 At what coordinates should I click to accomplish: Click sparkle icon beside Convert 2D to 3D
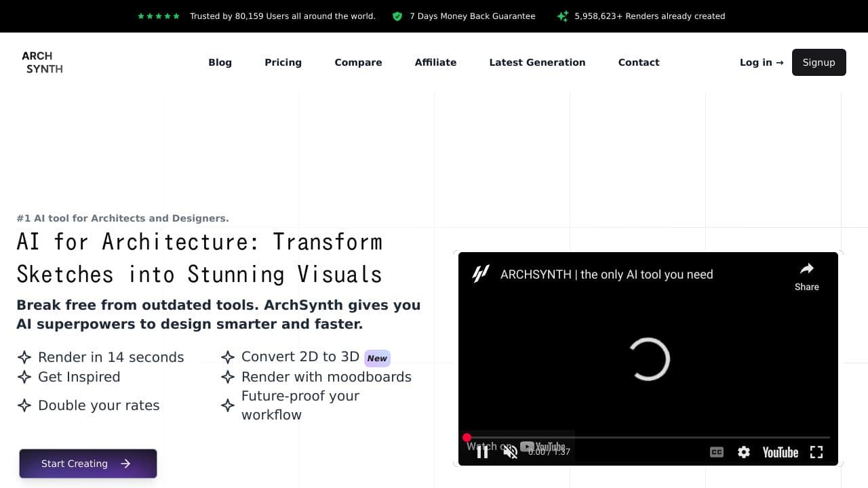pyautogui.click(x=228, y=357)
